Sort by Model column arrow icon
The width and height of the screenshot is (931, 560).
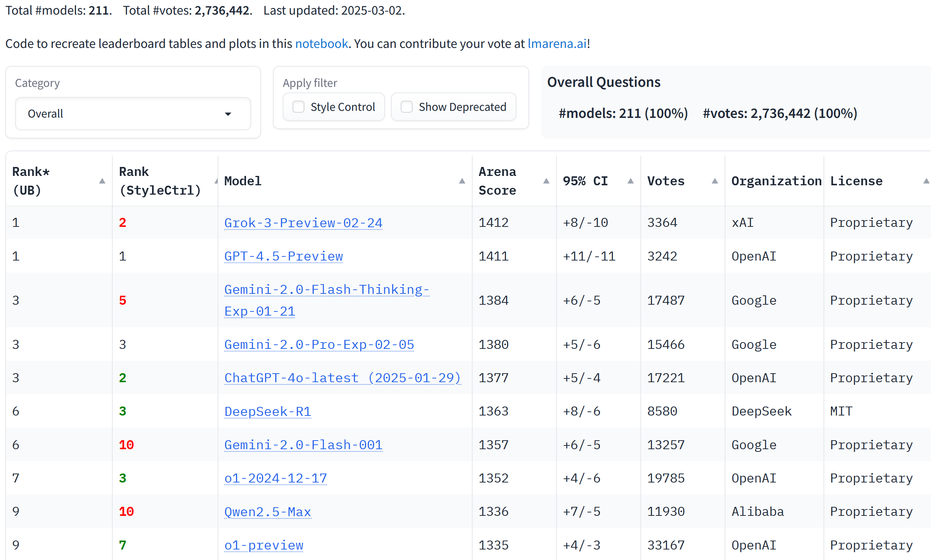click(462, 181)
